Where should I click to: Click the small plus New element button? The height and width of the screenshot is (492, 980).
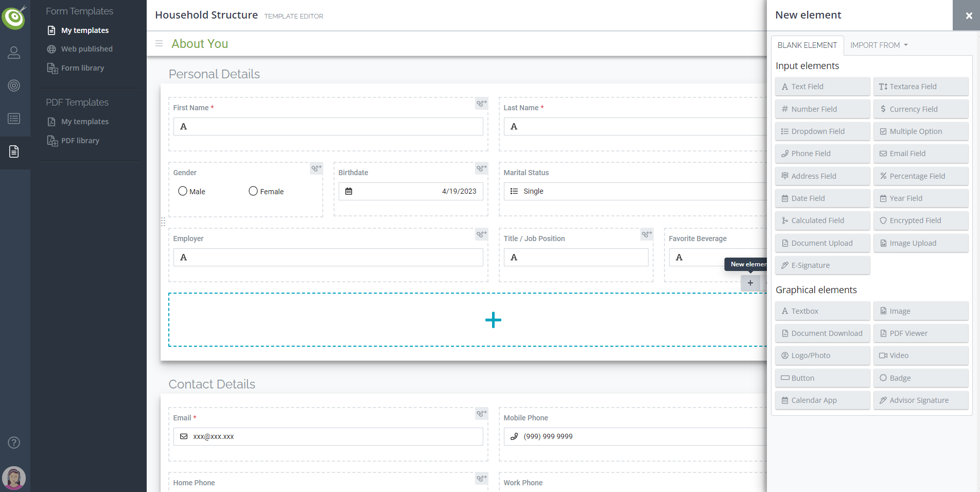pos(750,283)
